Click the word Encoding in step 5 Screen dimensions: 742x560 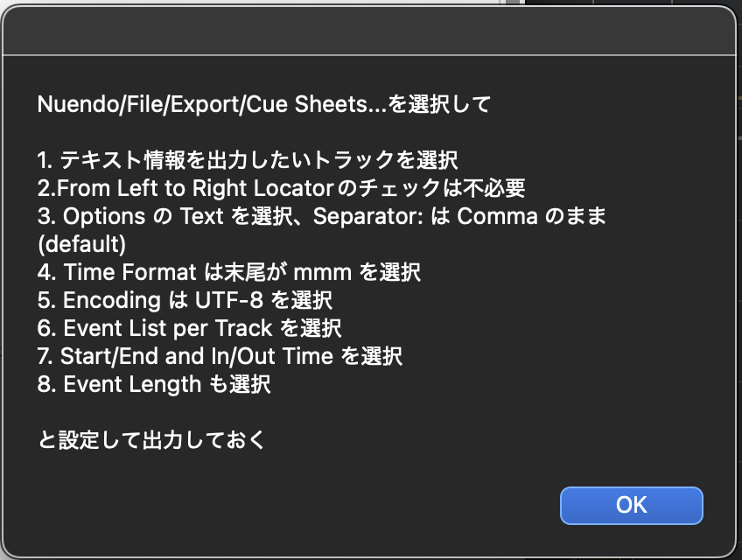[x=110, y=300]
